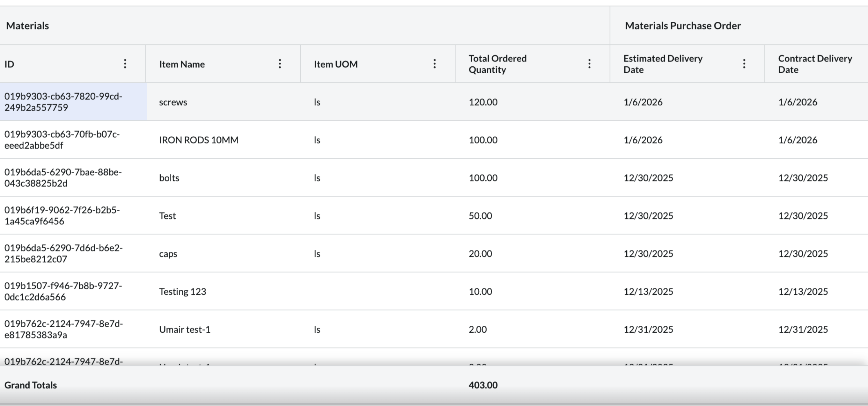The width and height of the screenshot is (868, 406).
Task: Select the screws ID cell
Action: click(63, 102)
